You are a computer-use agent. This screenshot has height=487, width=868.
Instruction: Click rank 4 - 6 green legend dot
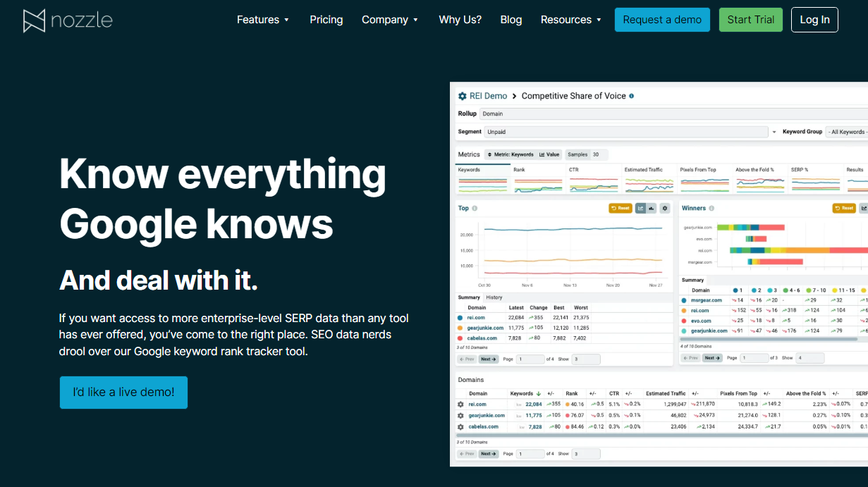click(785, 290)
